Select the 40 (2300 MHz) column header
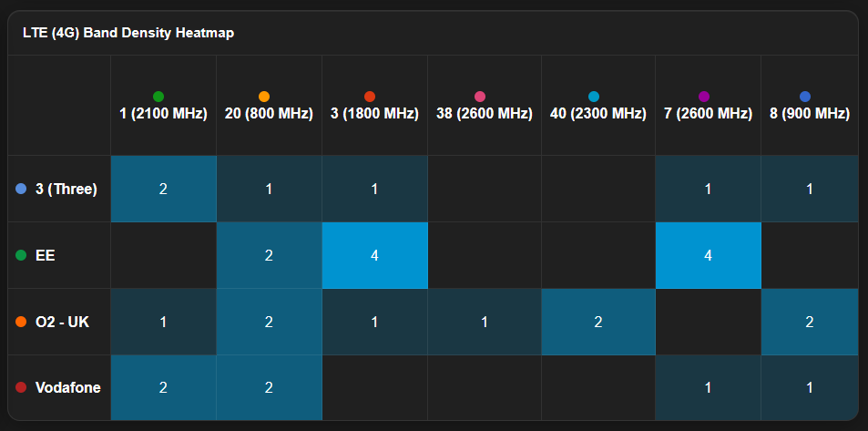The width and height of the screenshot is (868, 431). pos(598,106)
